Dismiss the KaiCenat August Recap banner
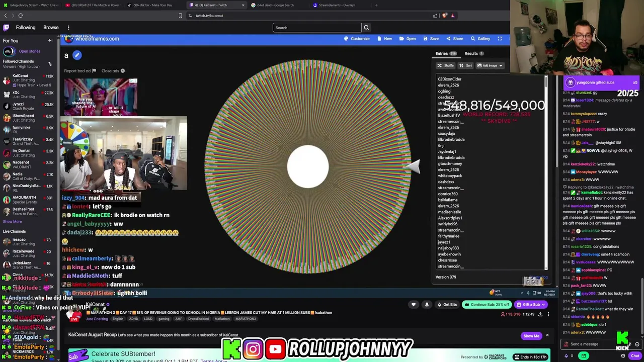 coord(547,335)
